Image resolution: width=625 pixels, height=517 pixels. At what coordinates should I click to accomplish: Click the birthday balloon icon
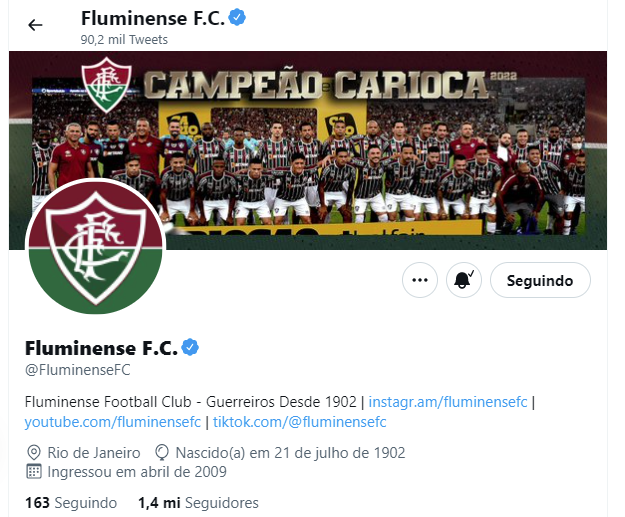point(161,453)
